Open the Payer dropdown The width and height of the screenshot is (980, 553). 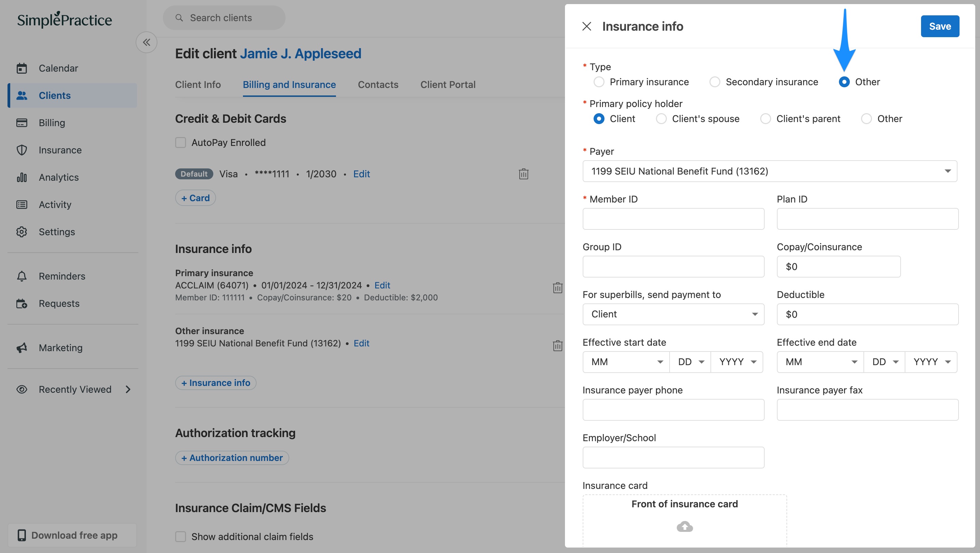coord(770,171)
